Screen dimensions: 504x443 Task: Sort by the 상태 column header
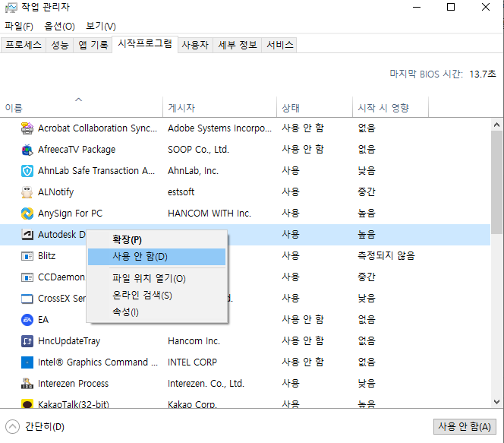coord(315,106)
